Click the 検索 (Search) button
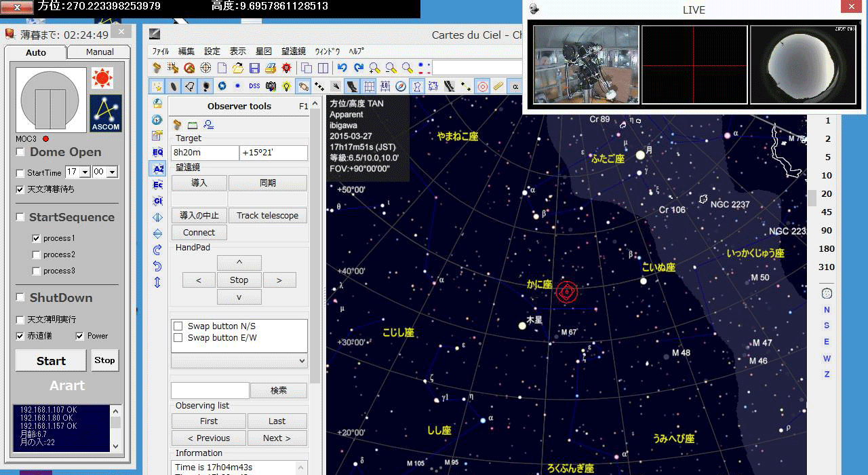868x475 pixels. [x=279, y=390]
